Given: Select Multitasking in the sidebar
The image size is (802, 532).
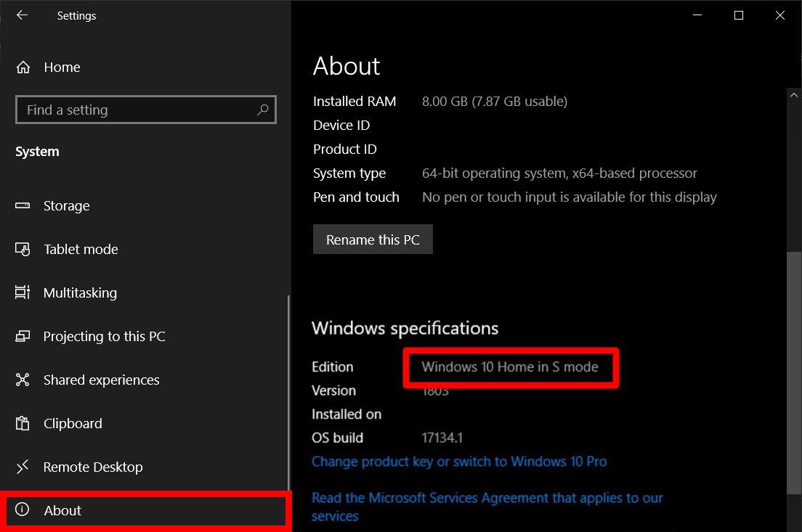Looking at the screenshot, I should tap(80, 293).
